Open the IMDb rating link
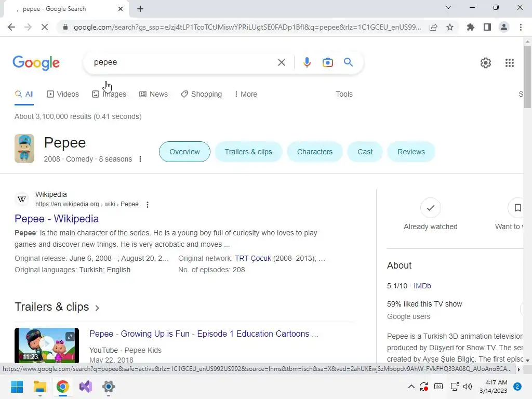Screen dimensions: 532x399 tap(422, 286)
